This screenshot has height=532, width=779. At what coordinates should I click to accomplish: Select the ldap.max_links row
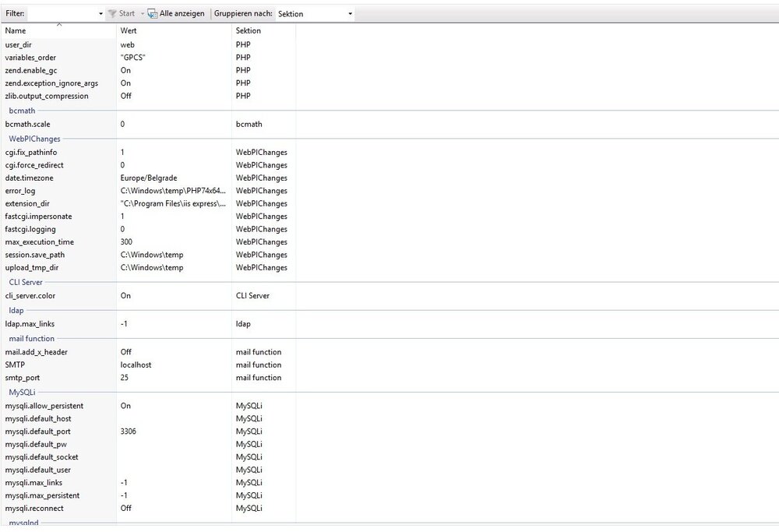coord(30,324)
